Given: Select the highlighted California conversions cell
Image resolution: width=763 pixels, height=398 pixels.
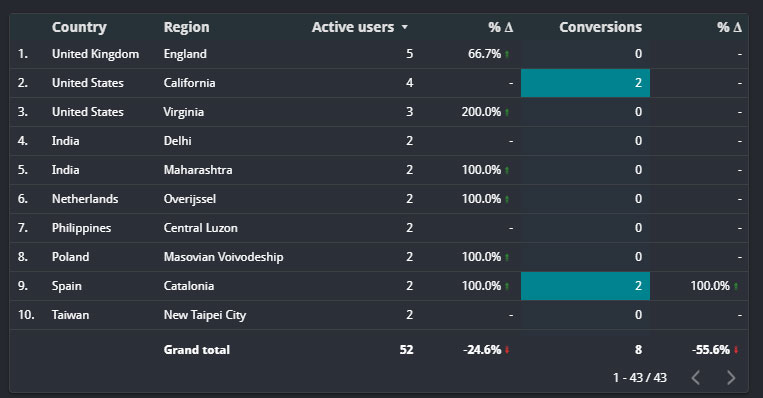Looking at the screenshot, I should point(585,83).
